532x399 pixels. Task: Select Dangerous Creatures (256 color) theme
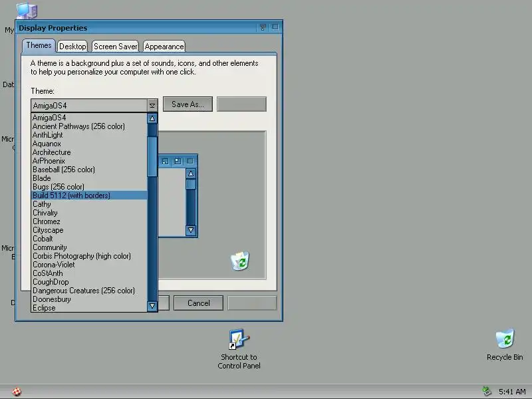(89, 291)
